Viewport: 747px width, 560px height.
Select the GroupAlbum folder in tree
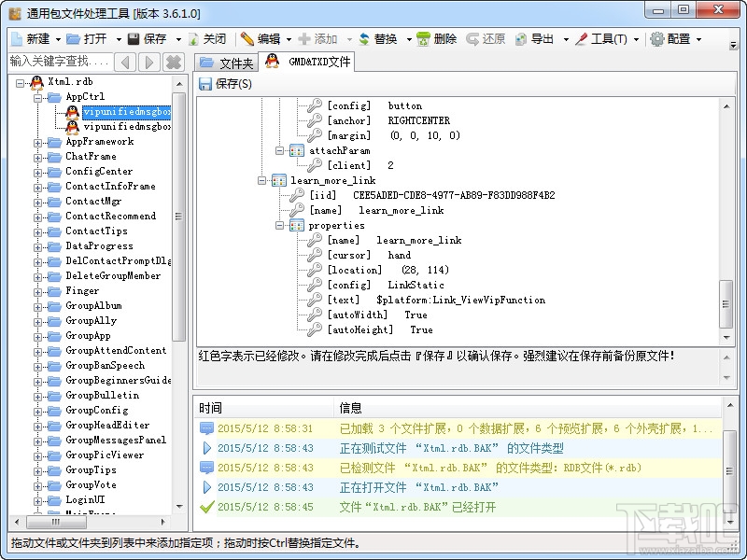(x=93, y=306)
